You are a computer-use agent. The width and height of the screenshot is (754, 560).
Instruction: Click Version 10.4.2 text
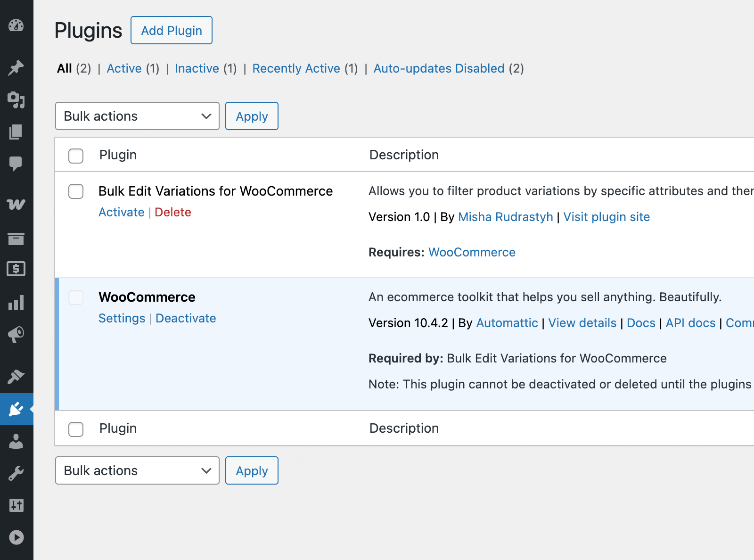(408, 323)
